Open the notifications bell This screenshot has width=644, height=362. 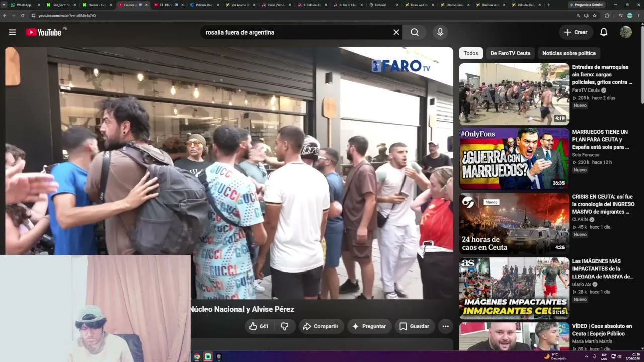tap(604, 32)
